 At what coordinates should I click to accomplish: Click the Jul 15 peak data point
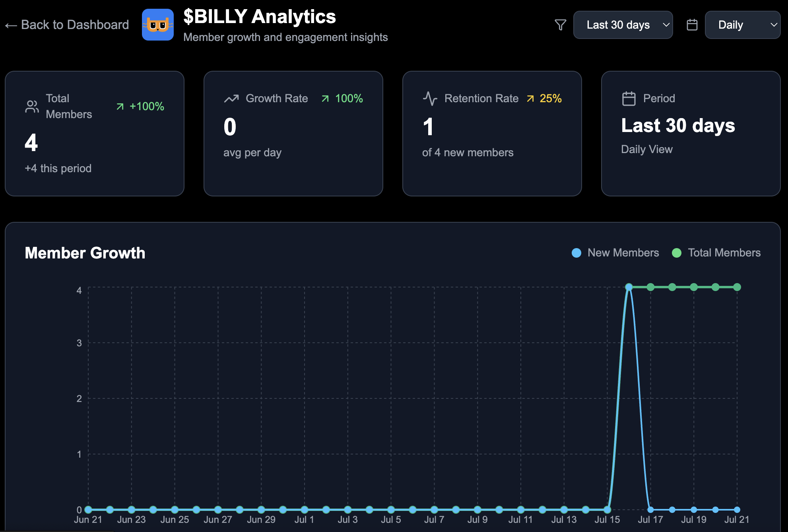629,286
